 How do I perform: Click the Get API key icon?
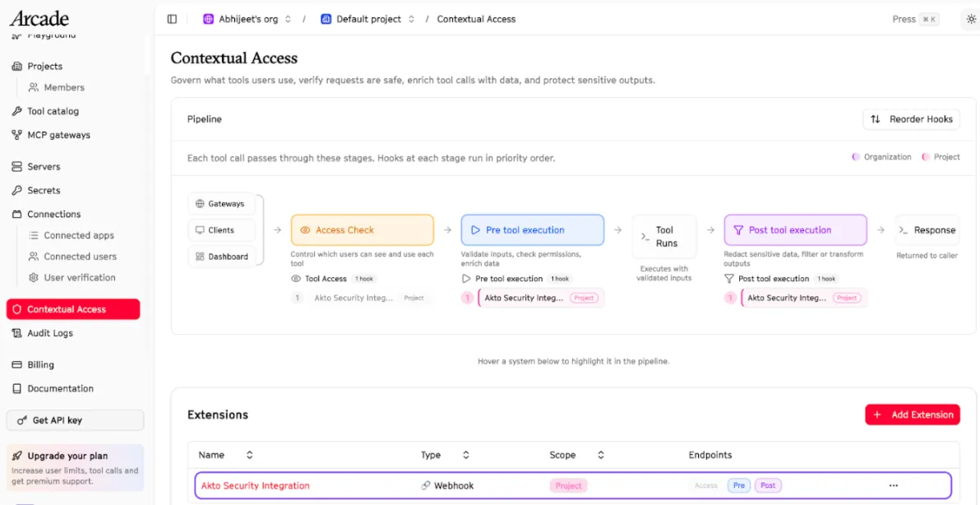[x=21, y=419]
